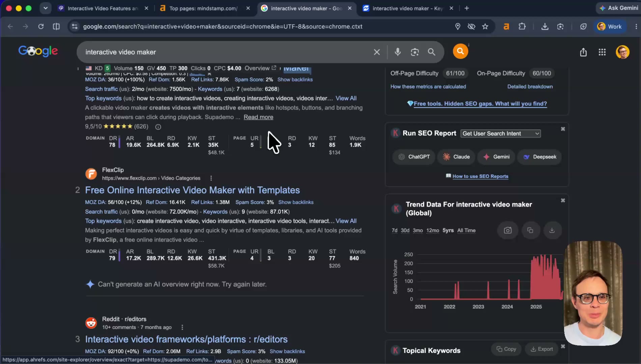Run SEO report with ChatGPT

(414, 157)
